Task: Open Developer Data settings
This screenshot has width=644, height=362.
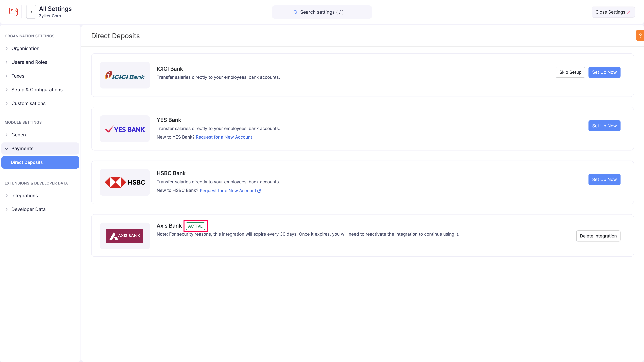Action: [29, 209]
